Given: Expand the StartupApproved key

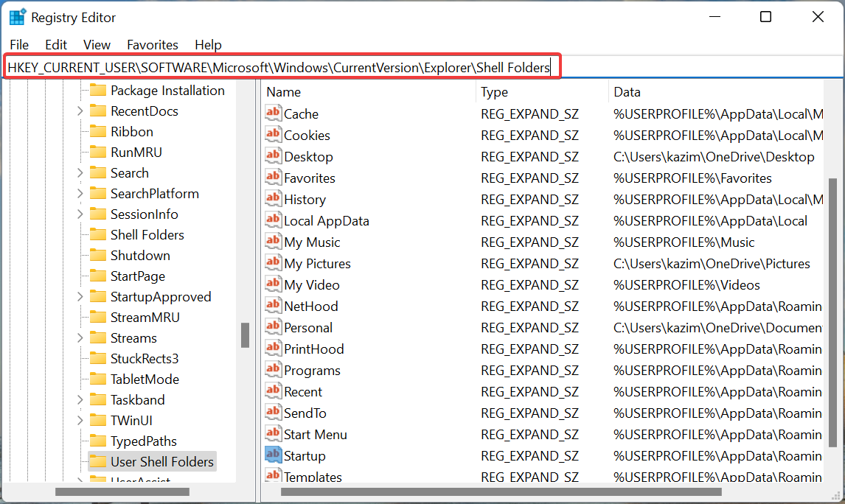Looking at the screenshot, I should (80, 297).
